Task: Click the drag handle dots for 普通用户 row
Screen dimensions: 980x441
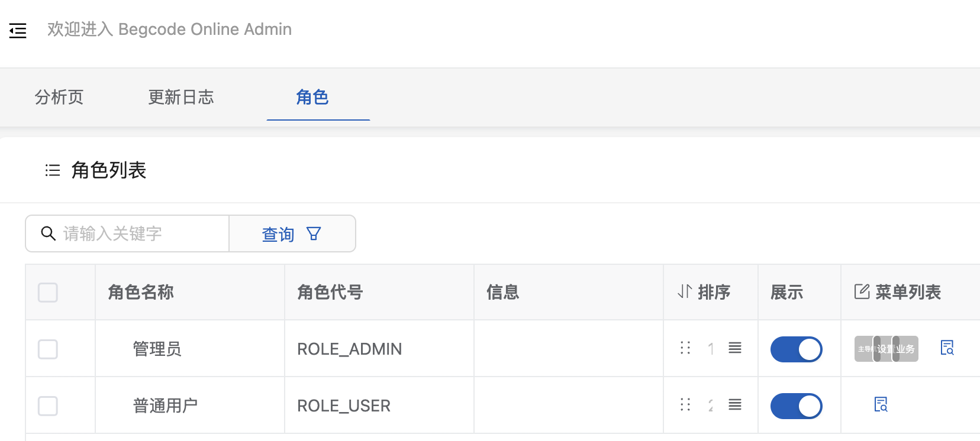Action: [685, 404]
